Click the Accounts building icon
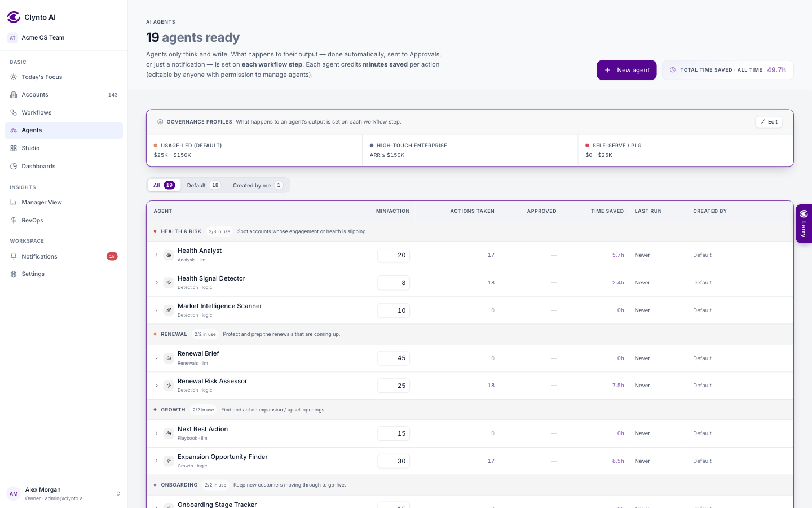The height and width of the screenshot is (508, 812). click(14, 95)
